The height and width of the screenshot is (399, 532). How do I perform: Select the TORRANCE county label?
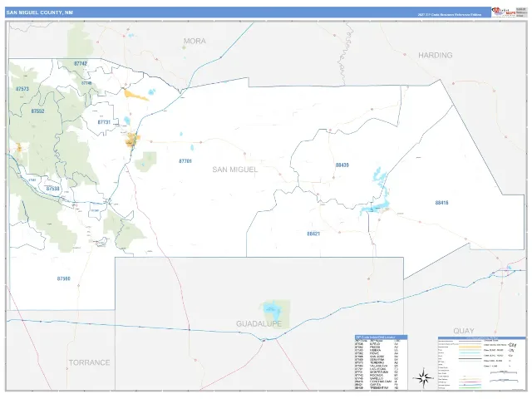click(89, 362)
